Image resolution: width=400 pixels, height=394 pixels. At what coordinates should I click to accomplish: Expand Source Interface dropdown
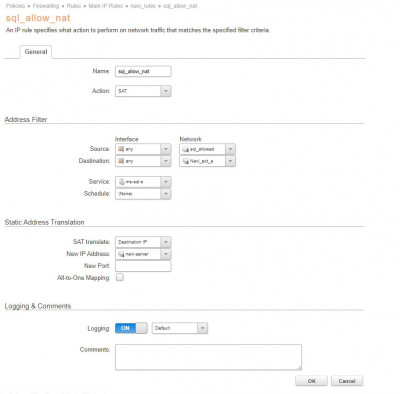click(x=143, y=149)
